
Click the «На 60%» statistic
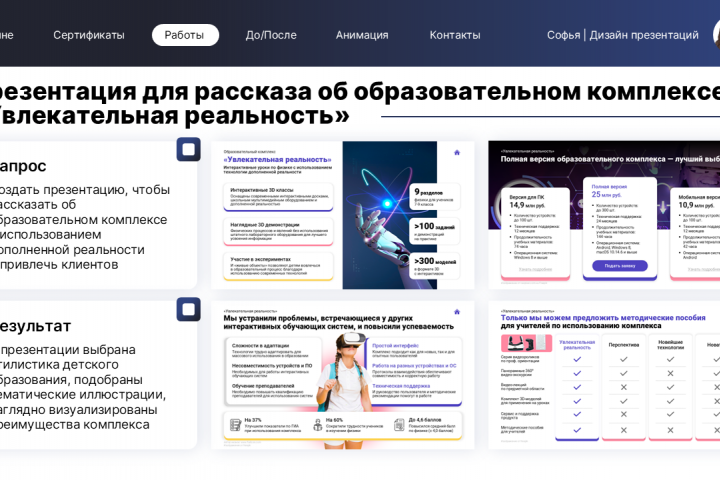coord(354,425)
